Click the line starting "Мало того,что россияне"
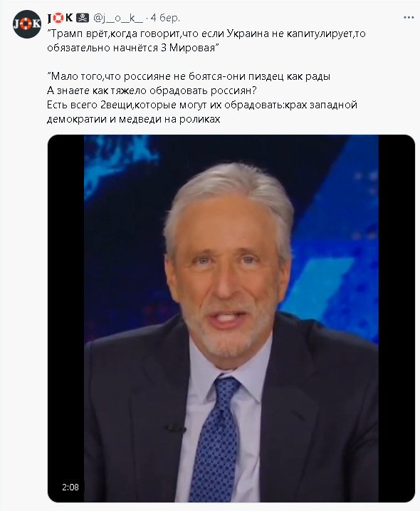 (189, 76)
